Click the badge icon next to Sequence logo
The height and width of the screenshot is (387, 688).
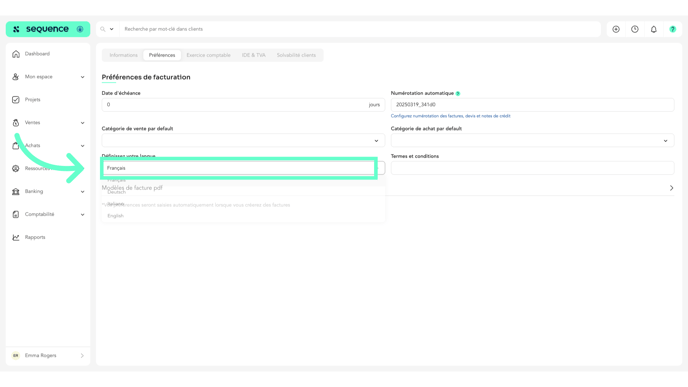click(x=80, y=29)
